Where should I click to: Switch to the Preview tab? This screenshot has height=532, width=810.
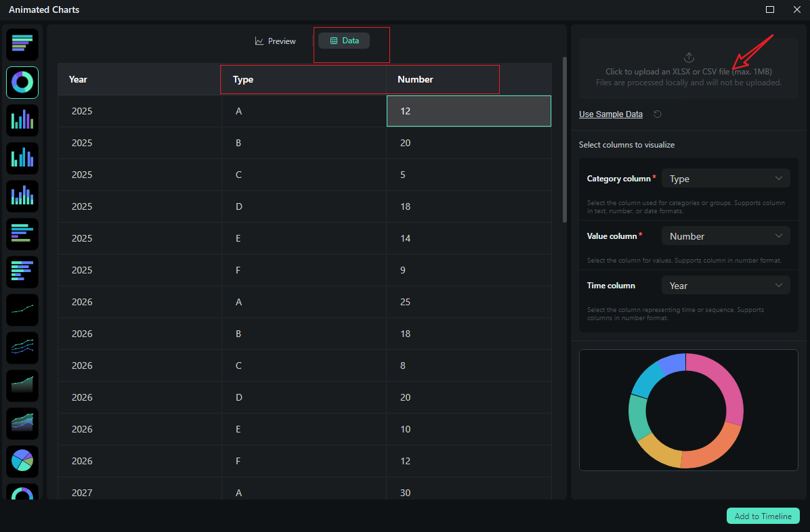[275, 41]
